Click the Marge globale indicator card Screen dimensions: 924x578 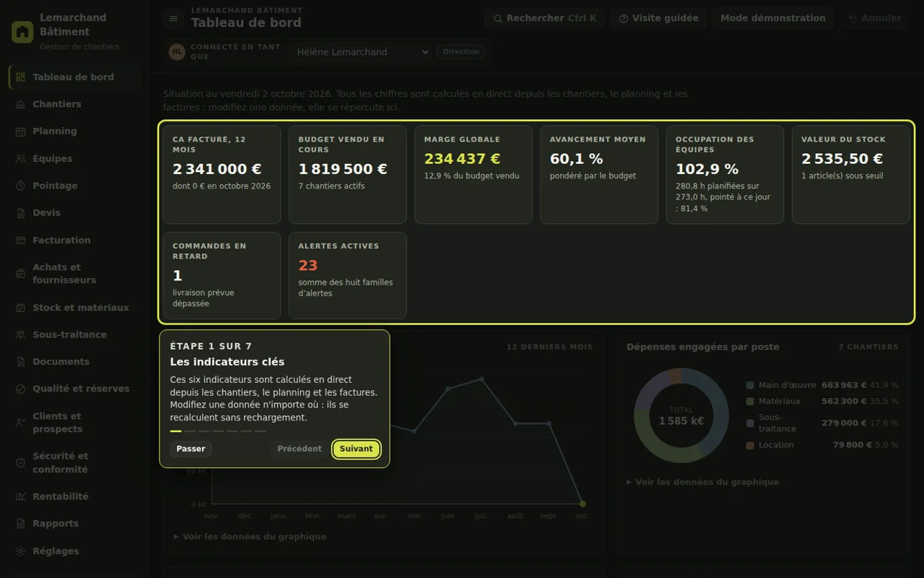click(x=474, y=175)
